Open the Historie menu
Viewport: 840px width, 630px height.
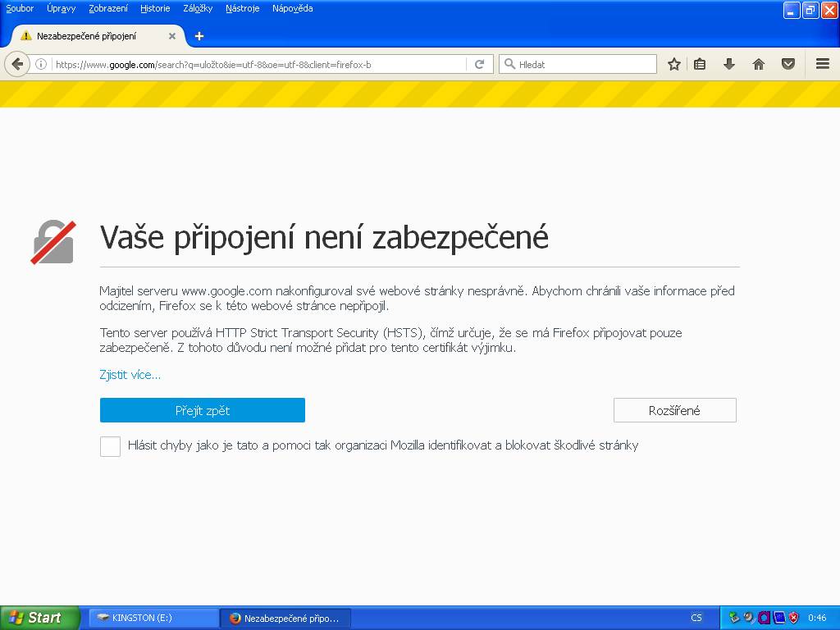tap(155, 8)
